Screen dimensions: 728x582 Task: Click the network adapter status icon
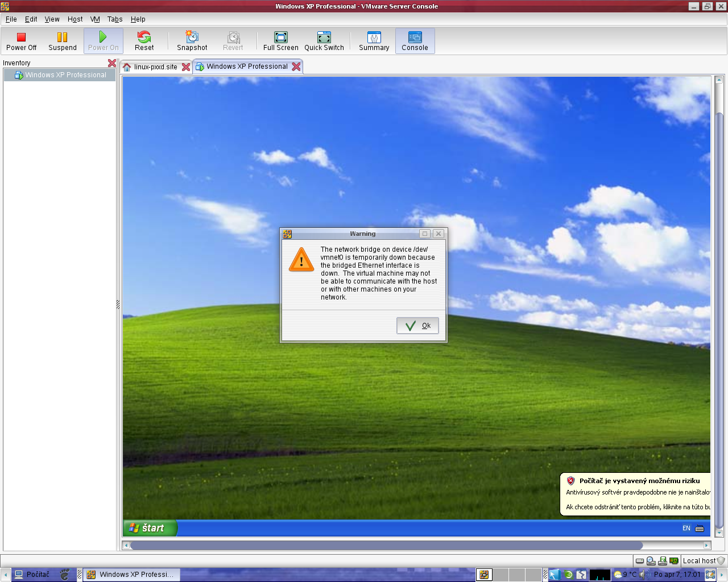[674, 561]
